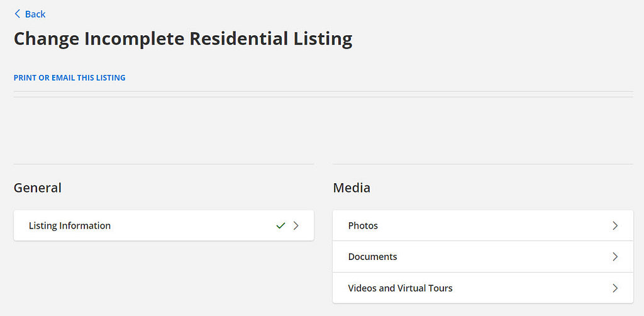The height and width of the screenshot is (316, 644).
Task: Click empty space in Videos and Virtual Tours row
Action: 528,288
